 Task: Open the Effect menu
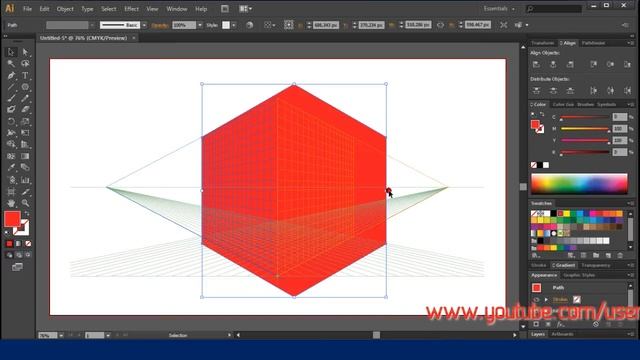pos(131,9)
